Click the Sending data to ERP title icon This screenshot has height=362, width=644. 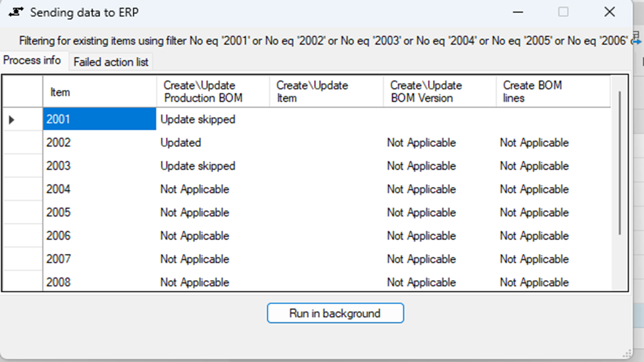click(x=15, y=13)
